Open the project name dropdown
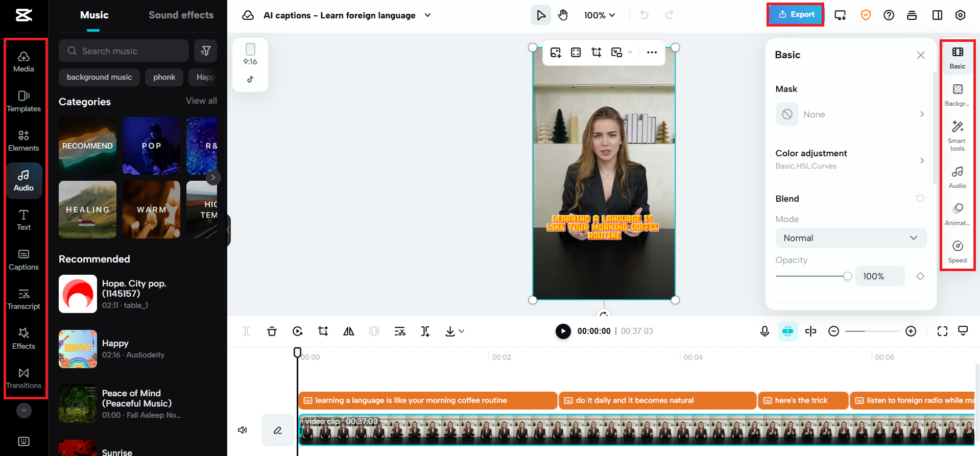 [x=428, y=15]
